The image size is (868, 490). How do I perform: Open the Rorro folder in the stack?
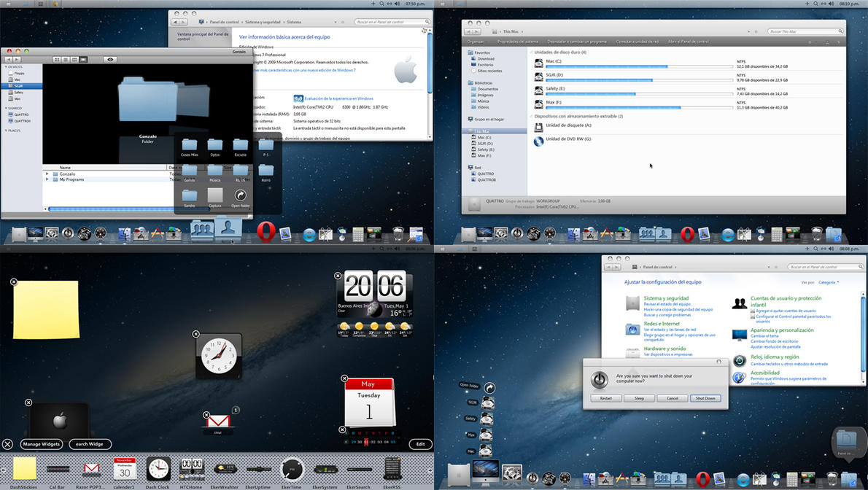[x=266, y=171]
